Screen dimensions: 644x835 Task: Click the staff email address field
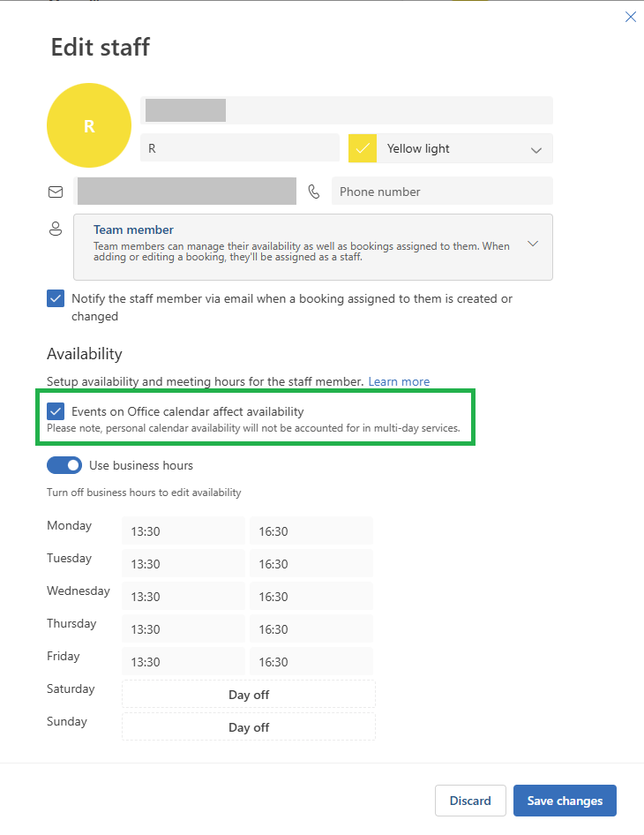pyautogui.click(x=185, y=192)
